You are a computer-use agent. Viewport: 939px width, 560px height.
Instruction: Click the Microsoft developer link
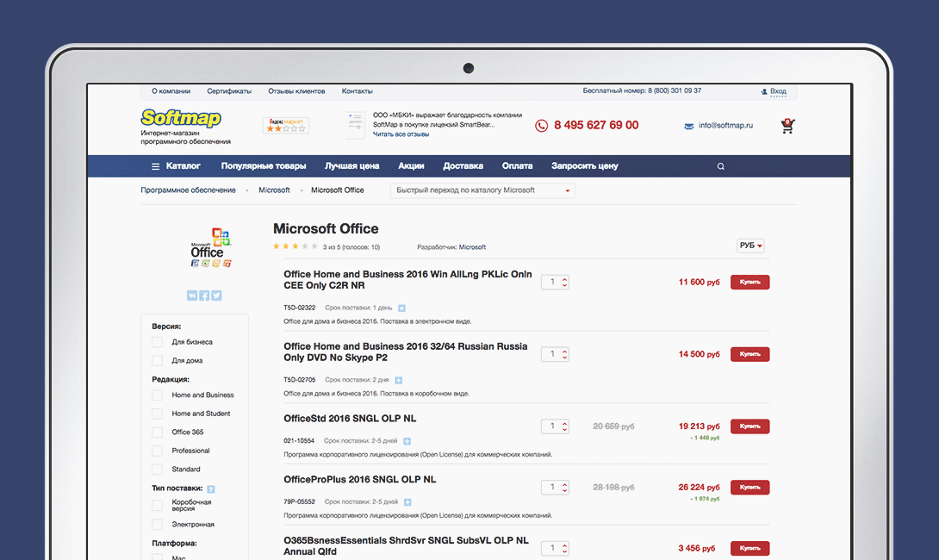(472, 247)
